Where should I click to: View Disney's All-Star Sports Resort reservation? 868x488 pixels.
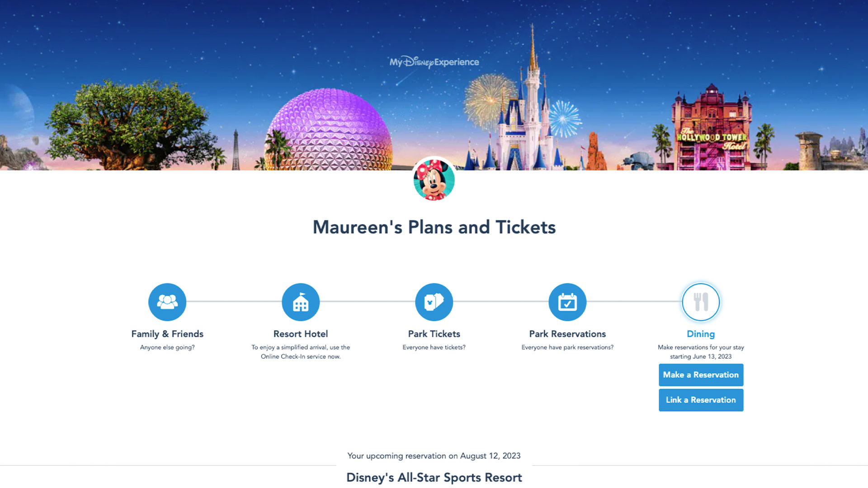[x=434, y=478]
